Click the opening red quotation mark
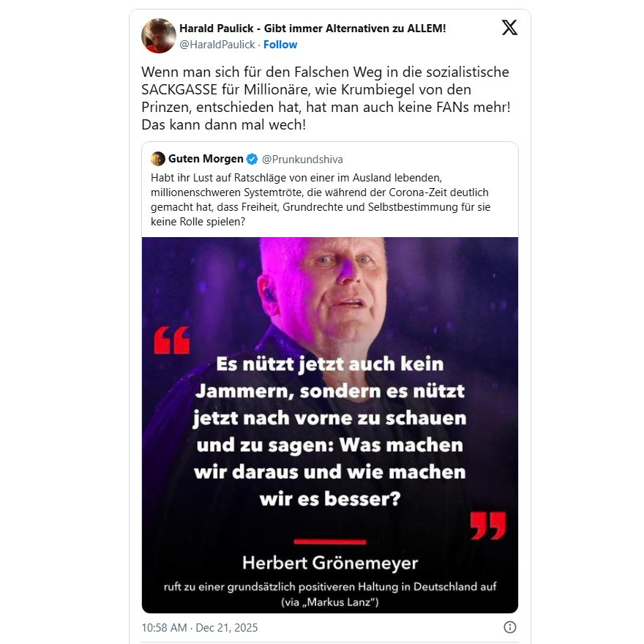Viewport: 644px width, 644px height. (172, 340)
